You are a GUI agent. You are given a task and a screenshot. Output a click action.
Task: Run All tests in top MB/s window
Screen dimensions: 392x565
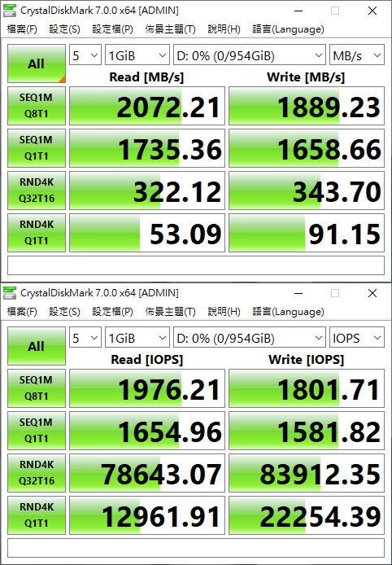37,64
